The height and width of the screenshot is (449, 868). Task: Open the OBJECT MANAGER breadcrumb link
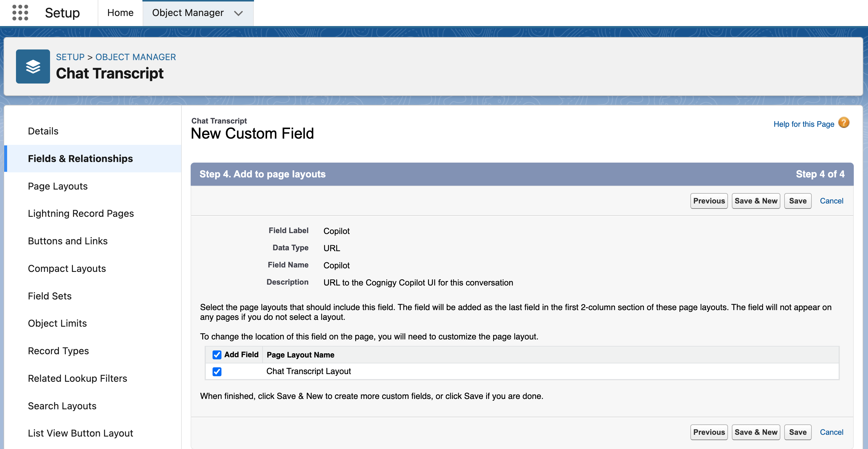(136, 57)
